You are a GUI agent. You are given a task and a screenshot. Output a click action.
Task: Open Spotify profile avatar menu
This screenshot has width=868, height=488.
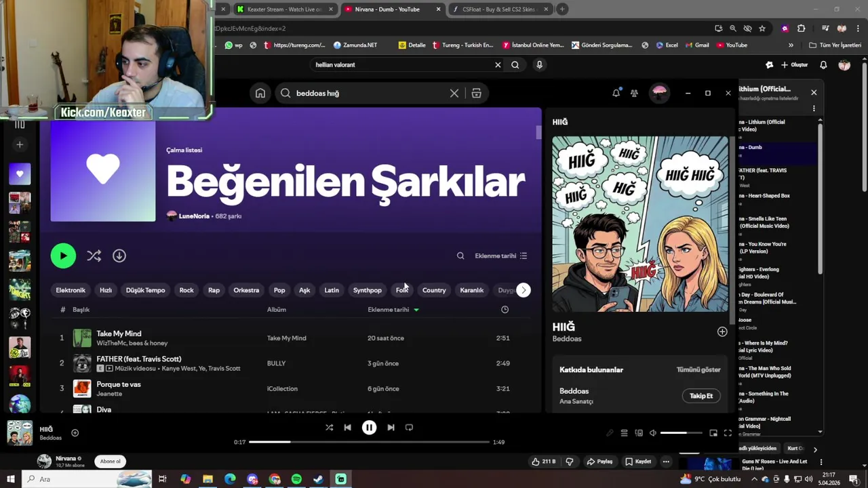tap(659, 93)
